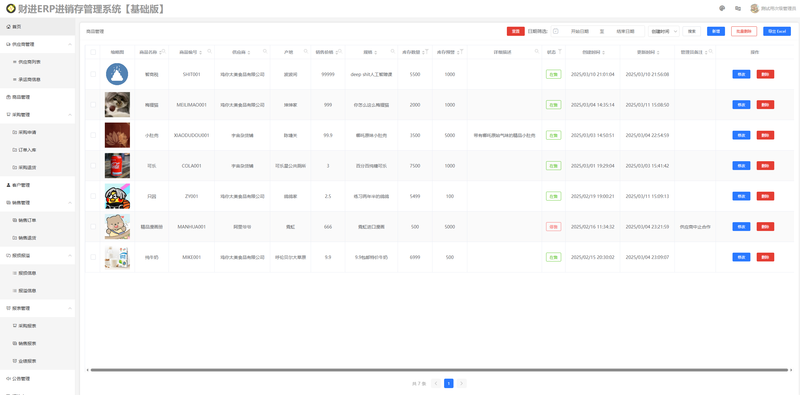Click the 搜索 search button
The height and width of the screenshot is (395, 800).
click(x=691, y=31)
